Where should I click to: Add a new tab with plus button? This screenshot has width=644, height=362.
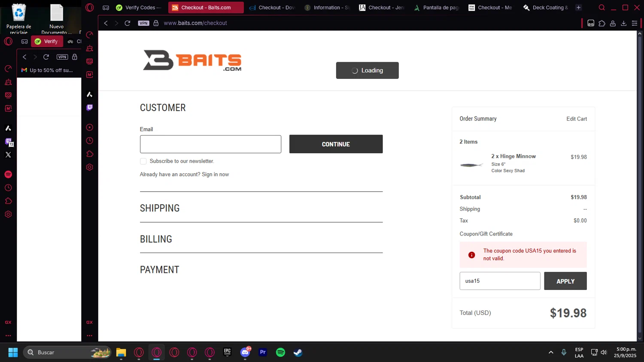(578, 7)
